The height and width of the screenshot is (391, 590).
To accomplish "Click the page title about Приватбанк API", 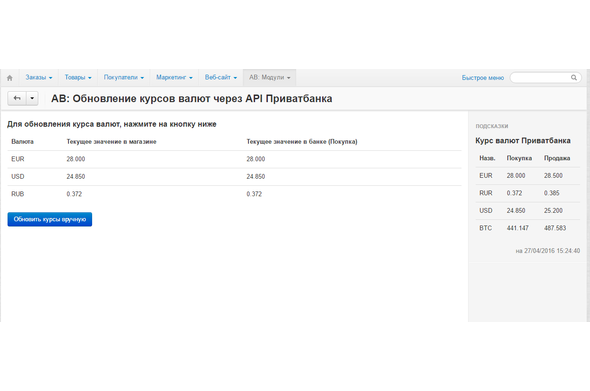I will pos(192,99).
